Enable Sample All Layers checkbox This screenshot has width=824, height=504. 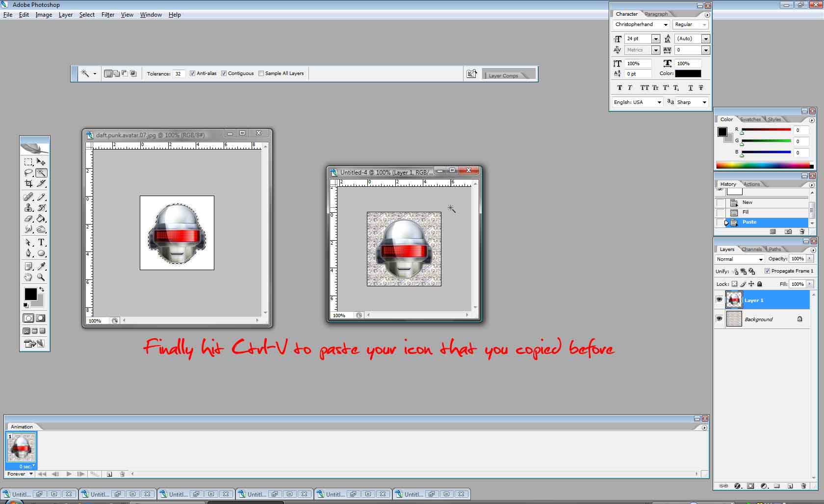261,74
